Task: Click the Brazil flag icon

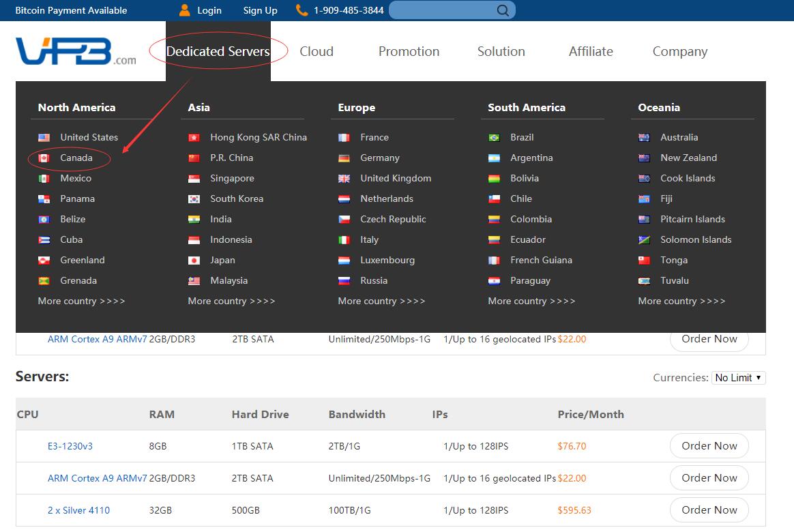Action: 495,137
